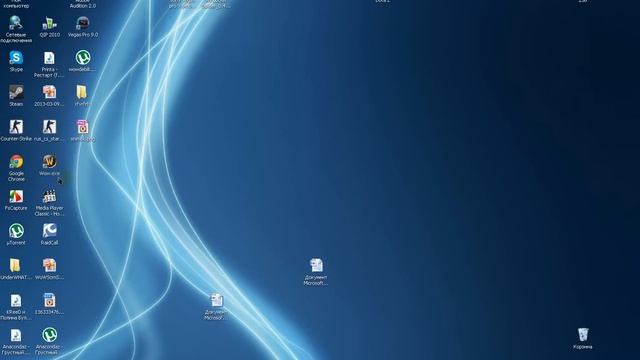Viewport: 640px width, 360px height.
Task: Open the Skype desktop icon
Action: [x=16, y=58]
